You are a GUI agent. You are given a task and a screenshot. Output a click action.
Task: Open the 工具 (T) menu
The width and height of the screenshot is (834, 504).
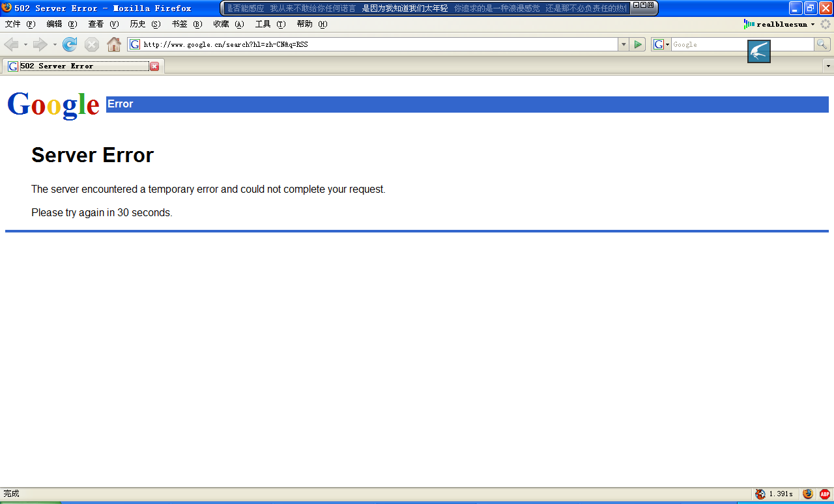point(270,24)
